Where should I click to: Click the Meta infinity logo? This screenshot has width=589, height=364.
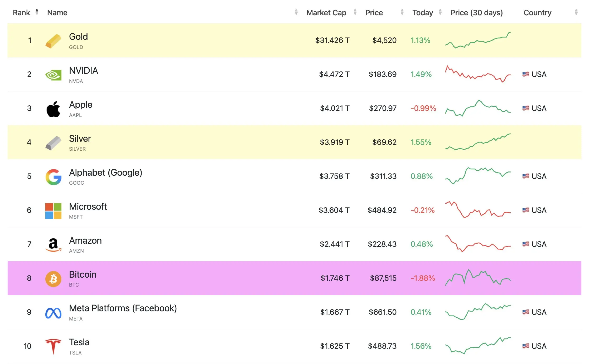(x=53, y=313)
